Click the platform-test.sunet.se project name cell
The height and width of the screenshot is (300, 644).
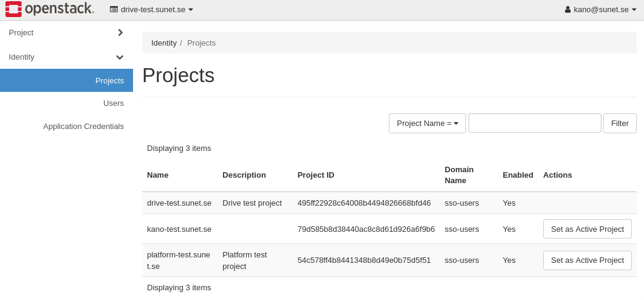tap(179, 260)
